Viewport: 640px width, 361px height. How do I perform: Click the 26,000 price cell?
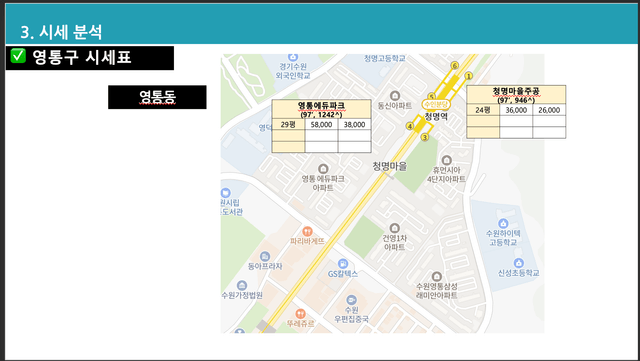[x=549, y=110]
